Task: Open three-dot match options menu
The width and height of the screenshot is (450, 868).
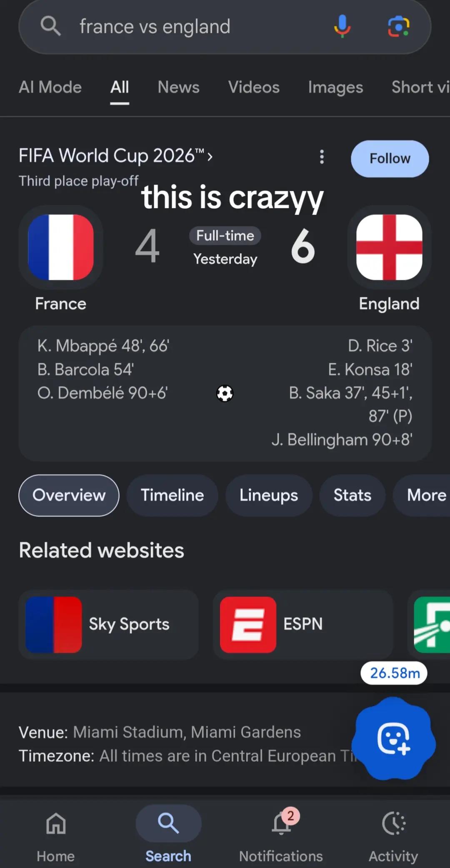Action: click(x=322, y=157)
